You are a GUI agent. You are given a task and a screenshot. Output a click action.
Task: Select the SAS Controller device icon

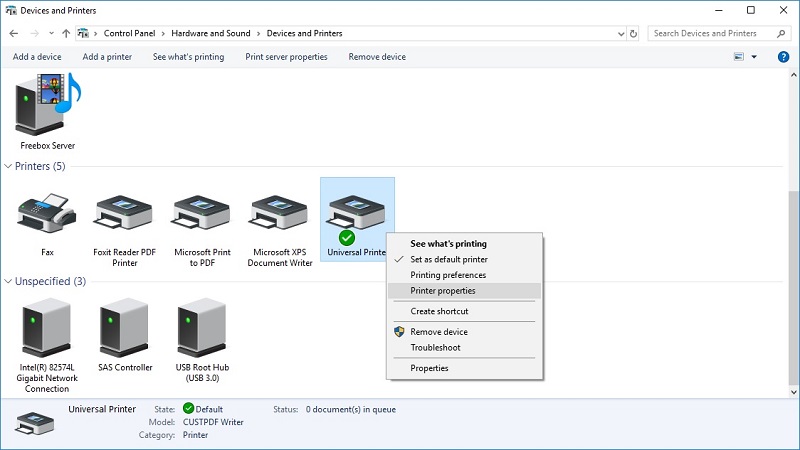point(125,330)
